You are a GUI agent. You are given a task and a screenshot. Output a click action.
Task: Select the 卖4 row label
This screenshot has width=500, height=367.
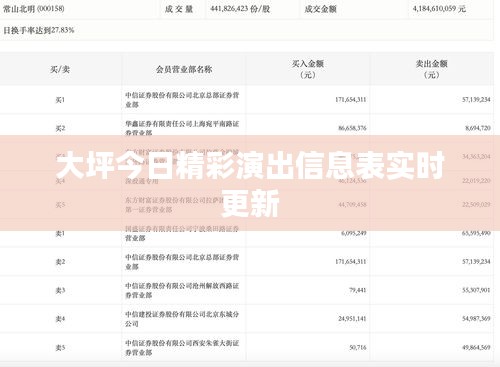pyautogui.click(x=60, y=319)
